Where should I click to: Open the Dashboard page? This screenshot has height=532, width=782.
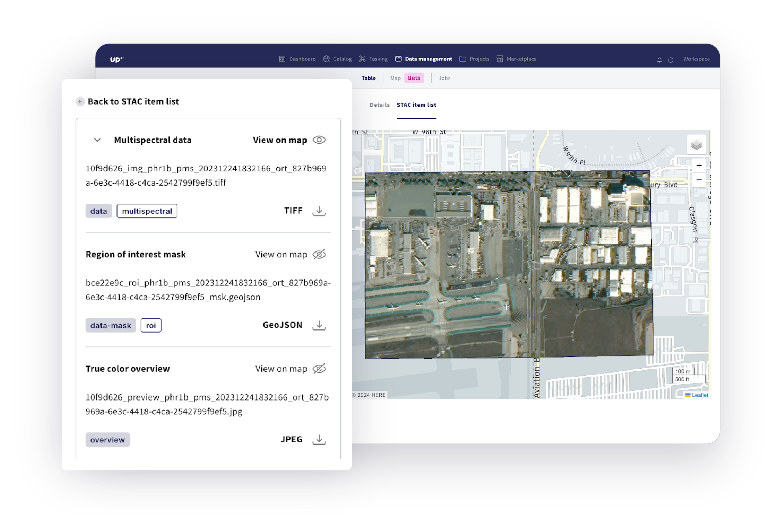(297, 59)
